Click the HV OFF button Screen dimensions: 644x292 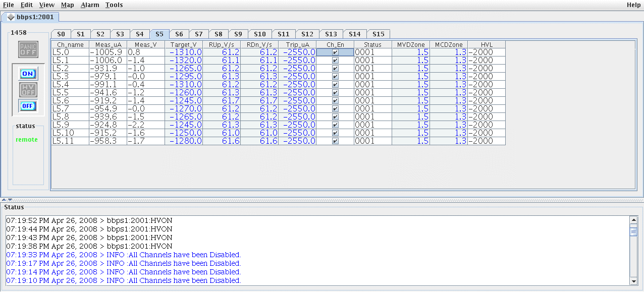(28, 90)
